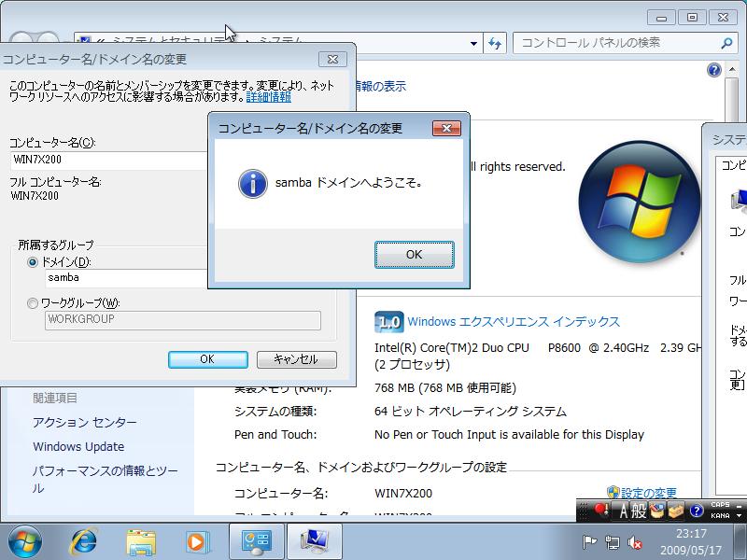Launch Internet Explorer from taskbar
Viewport: 747px width, 560px height.
(83, 542)
